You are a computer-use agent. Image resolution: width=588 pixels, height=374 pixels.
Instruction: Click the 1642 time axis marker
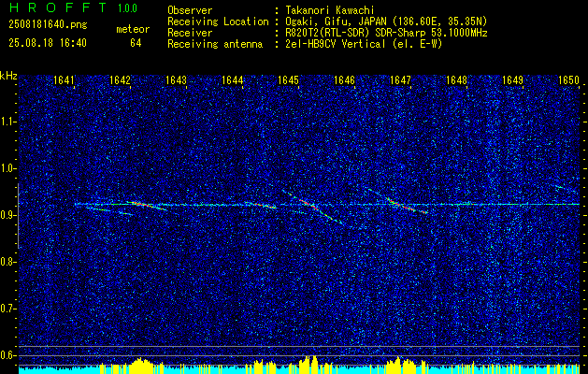coord(120,80)
